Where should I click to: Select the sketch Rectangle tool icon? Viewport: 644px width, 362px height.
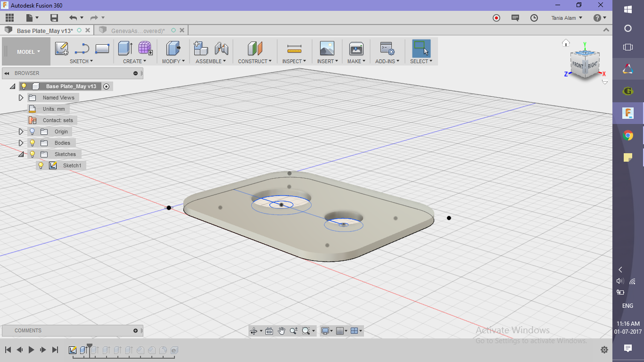(102, 49)
